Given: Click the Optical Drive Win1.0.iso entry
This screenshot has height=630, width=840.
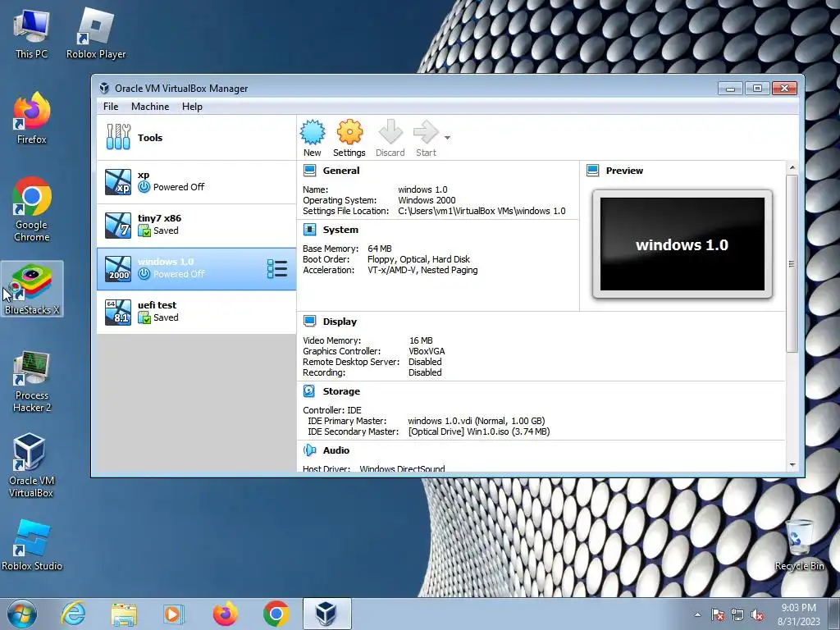Looking at the screenshot, I should [479, 431].
